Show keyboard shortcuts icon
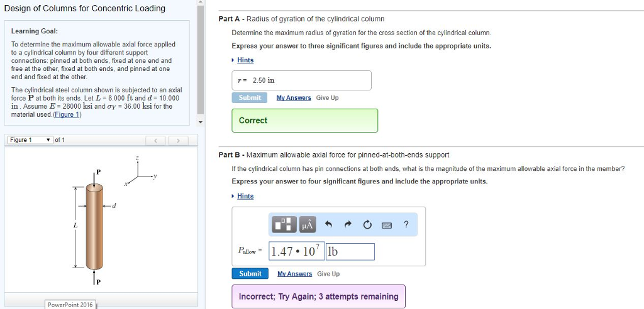Viewport: 644px width, 309px height. coord(387,224)
